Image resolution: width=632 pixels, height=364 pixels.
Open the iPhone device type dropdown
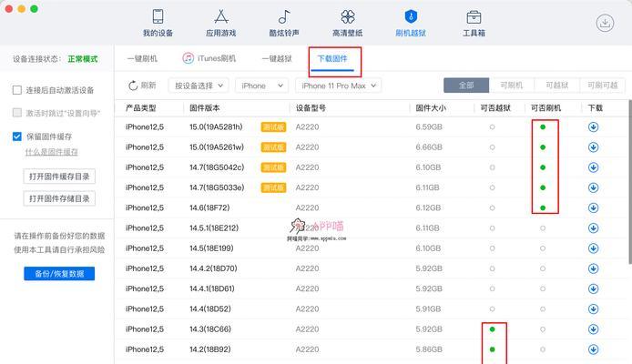click(261, 86)
